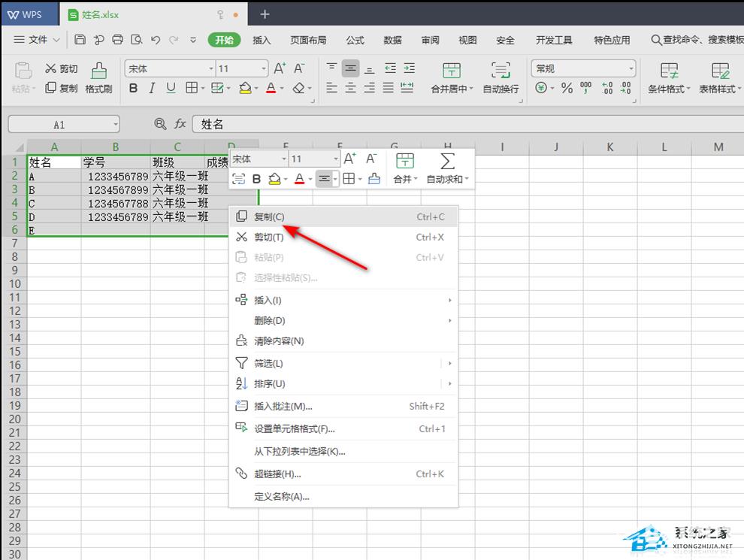This screenshot has width=744, height=560.
Task: Expand the Name Box A1 dropdown
Action: 115,125
